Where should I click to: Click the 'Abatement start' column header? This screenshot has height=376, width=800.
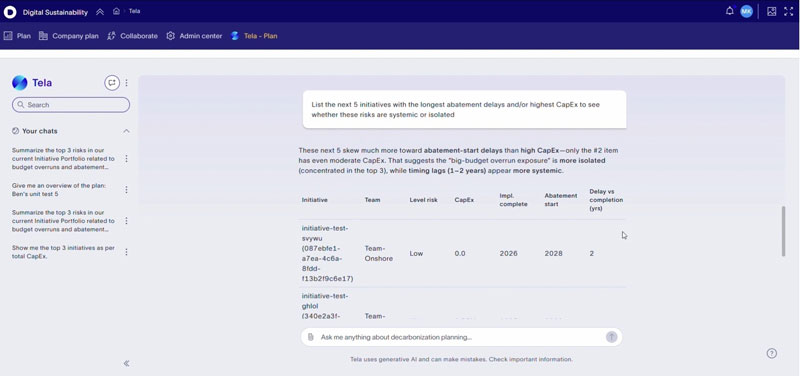click(x=561, y=200)
